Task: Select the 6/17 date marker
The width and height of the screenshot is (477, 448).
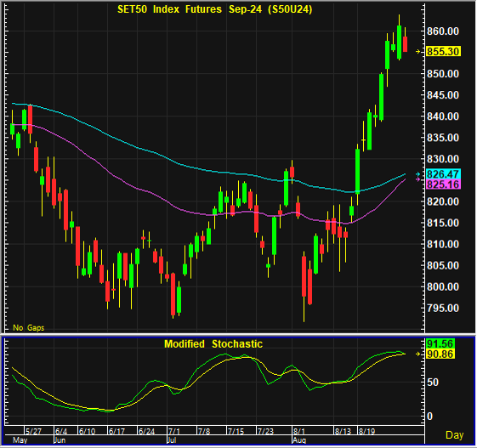Action: pos(116,431)
